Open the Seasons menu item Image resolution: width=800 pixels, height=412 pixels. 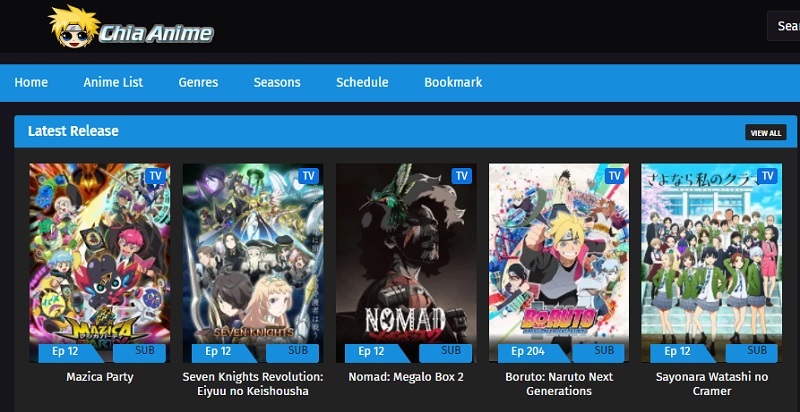coord(277,82)
